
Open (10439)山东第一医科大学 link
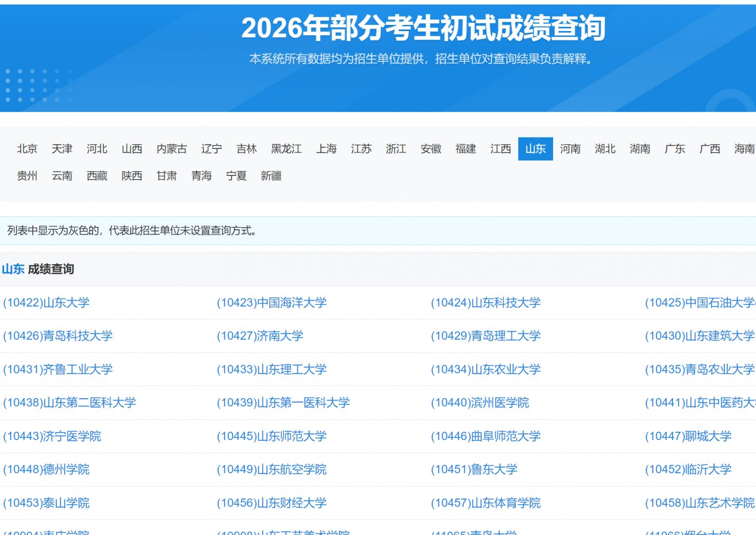283,403
